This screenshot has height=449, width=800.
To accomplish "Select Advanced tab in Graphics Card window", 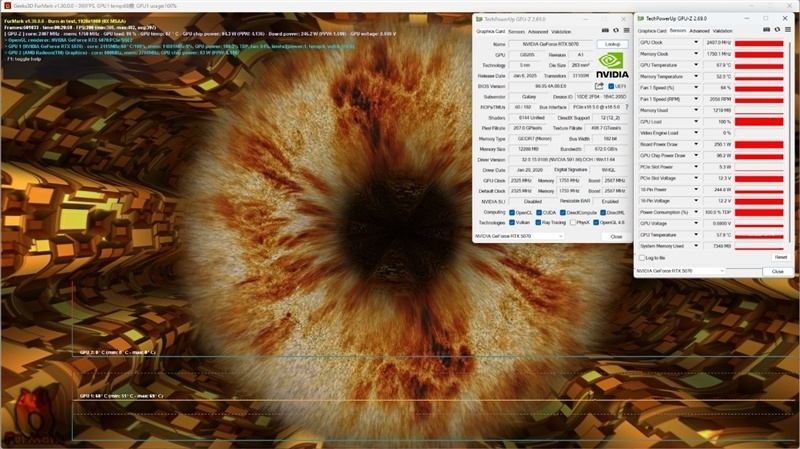I will click(538, 32).
